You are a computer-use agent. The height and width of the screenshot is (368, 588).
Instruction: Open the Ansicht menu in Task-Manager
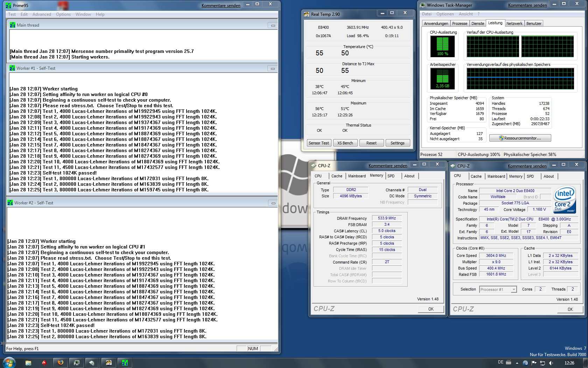(x=465, y=14)
